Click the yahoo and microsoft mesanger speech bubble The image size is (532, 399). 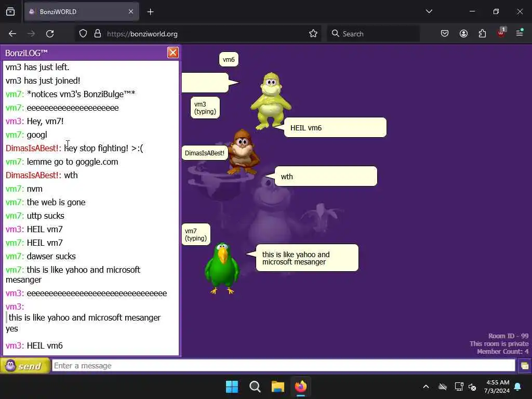(307, 258)
